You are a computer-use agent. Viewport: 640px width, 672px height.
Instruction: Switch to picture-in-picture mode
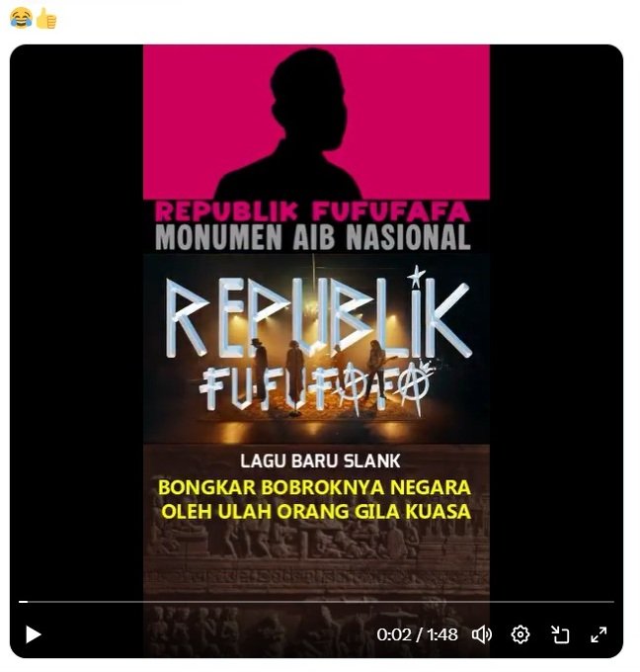tap(560, 634)
